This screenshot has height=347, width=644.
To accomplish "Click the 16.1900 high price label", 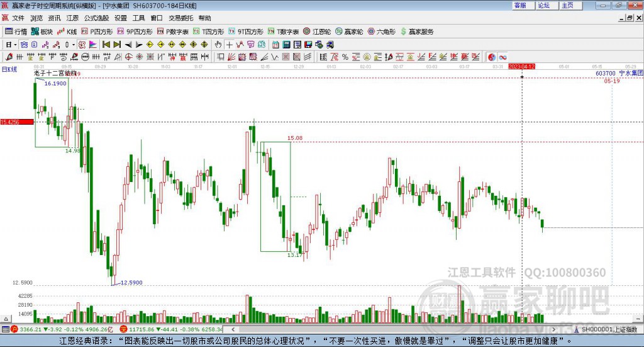I will (55, 84).
